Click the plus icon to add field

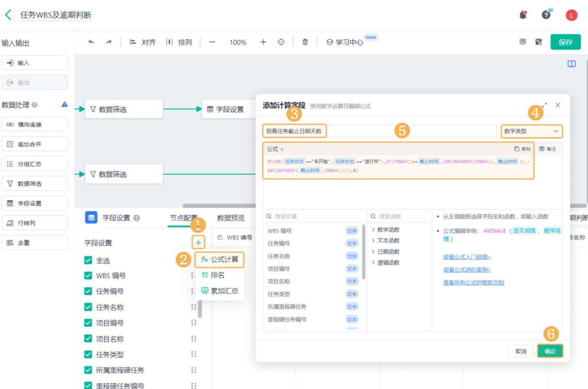(198, 242)
